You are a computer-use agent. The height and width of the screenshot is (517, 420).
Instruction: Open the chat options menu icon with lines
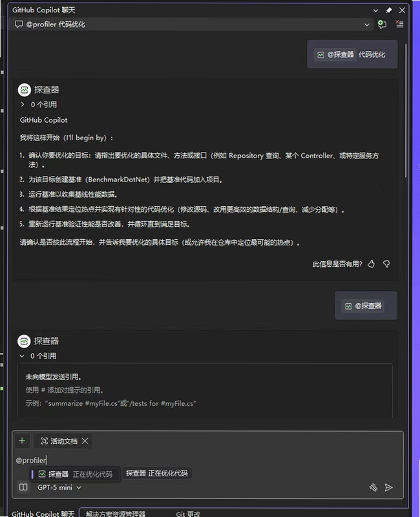point(399,24)
